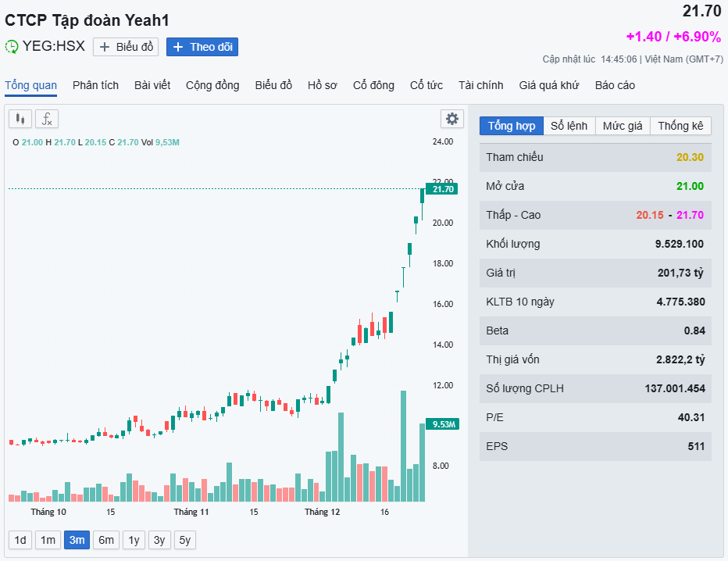Click the YEG:HSX ticker text
This screenshot has width=728, height=561.
(54, 46)
